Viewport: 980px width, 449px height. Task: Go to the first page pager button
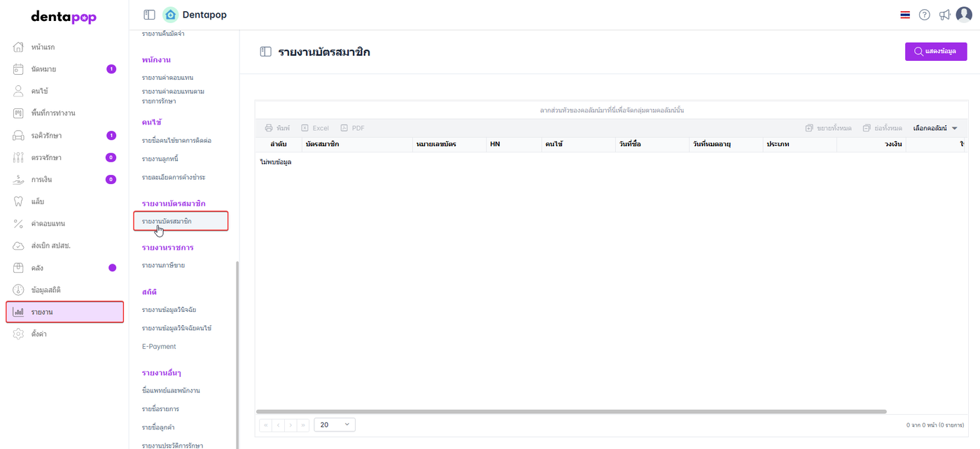[x=265, y=425]
